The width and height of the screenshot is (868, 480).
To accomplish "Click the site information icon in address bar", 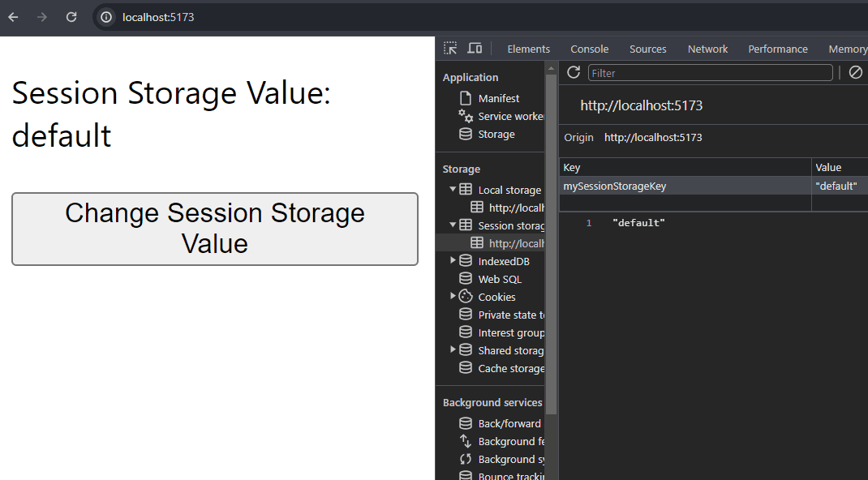I will 106,17.
